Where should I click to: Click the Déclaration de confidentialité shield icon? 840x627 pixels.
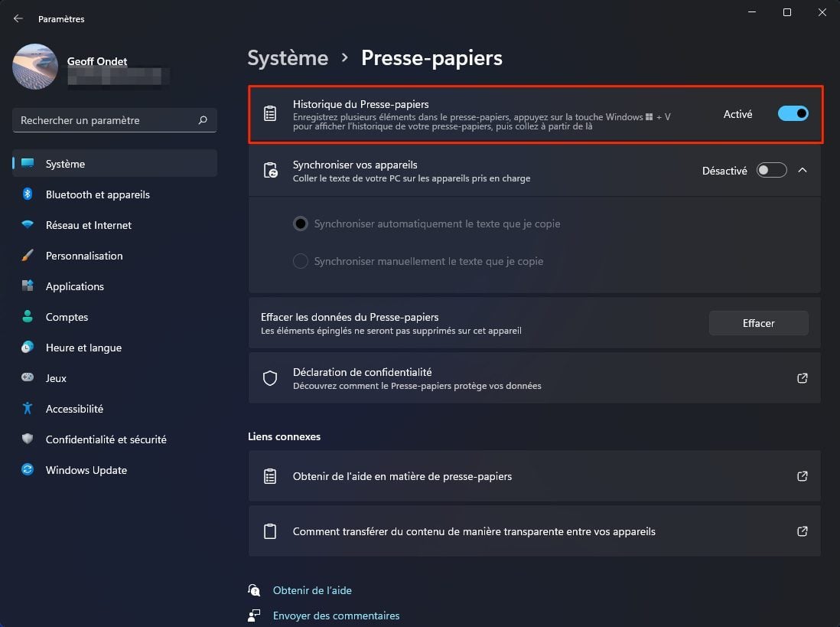click(x=270, y=378)
